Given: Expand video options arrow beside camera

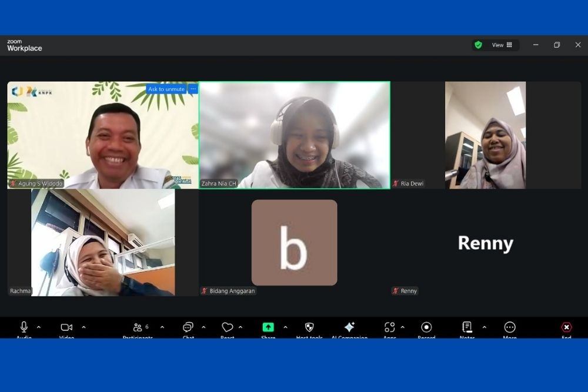Looking at the screenshot, I should click(83, 327).
